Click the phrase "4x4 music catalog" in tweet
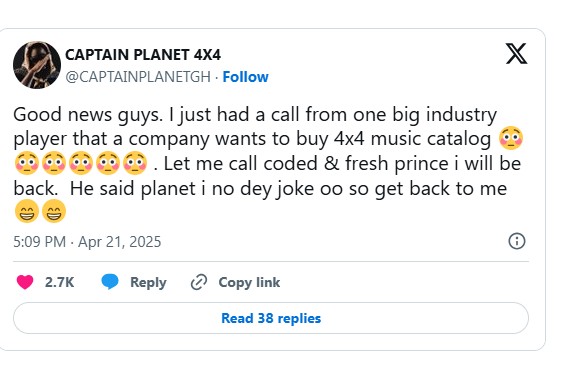 [x=412, y=139]
